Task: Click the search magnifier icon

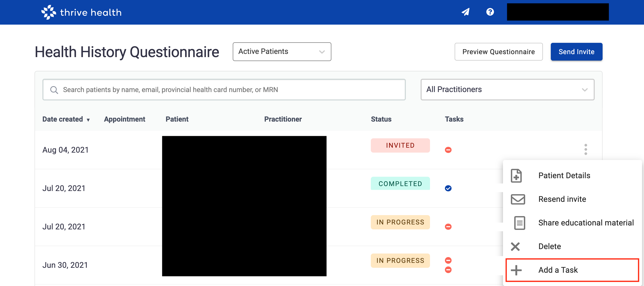Action: click(54, 90)
